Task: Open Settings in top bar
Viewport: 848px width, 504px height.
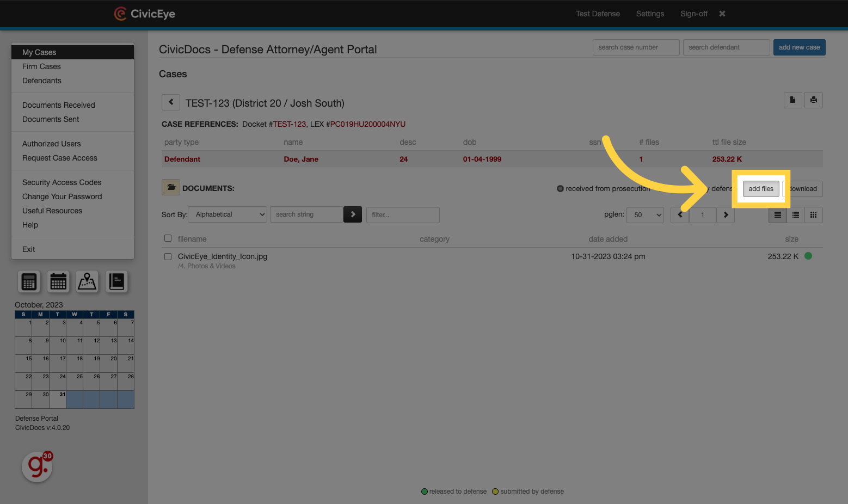Action: tap(650, 14)
